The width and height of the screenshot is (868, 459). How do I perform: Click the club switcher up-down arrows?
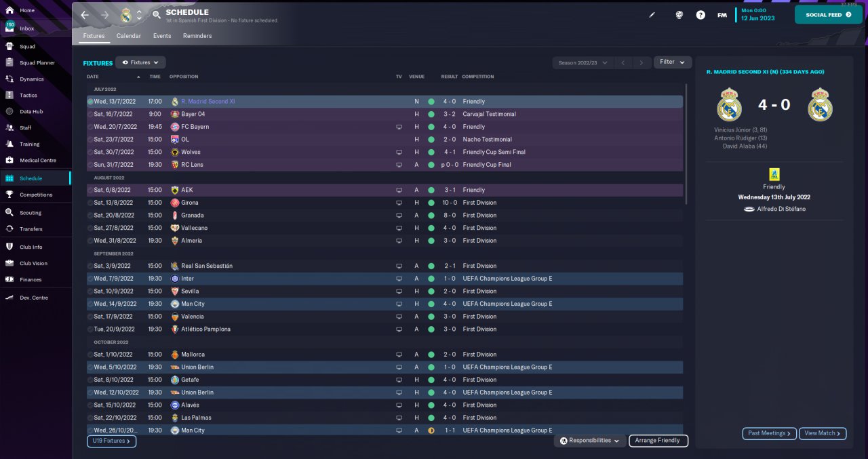[139, 15]
